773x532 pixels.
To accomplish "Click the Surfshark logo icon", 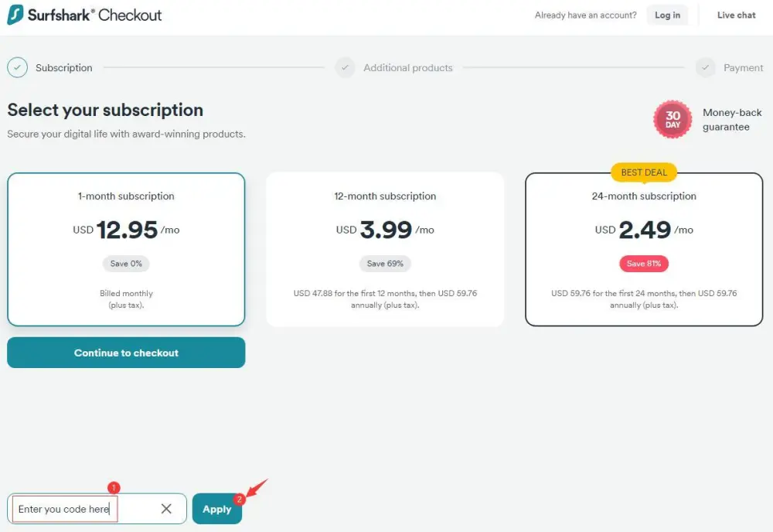I will 15,15.
